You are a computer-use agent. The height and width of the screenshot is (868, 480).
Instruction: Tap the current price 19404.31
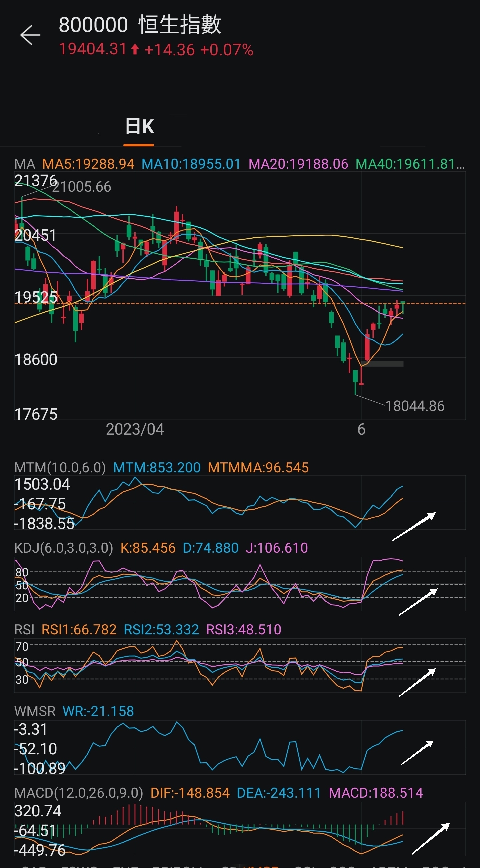(93, 49)
